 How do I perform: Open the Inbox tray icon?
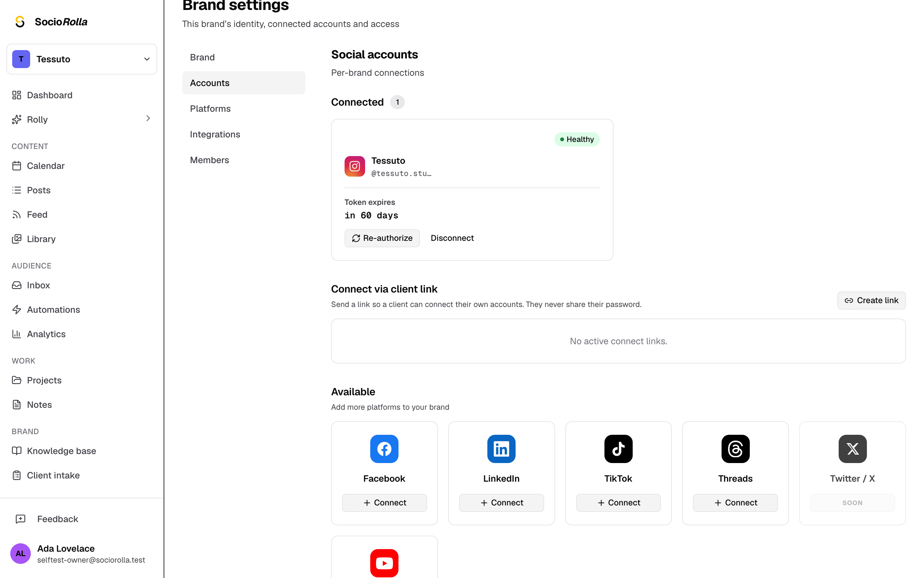coord(16,285)
